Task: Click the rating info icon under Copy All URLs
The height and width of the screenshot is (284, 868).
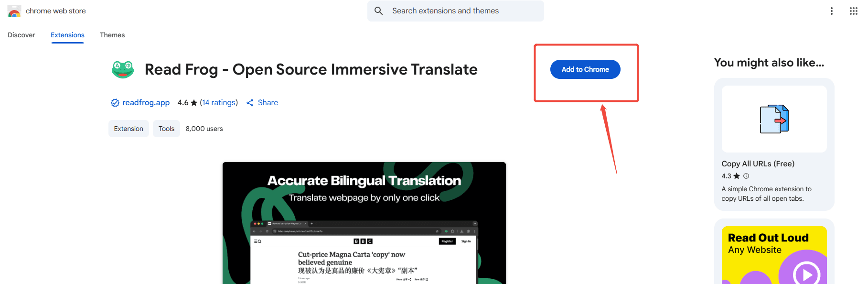Action: tap(746, 176)
